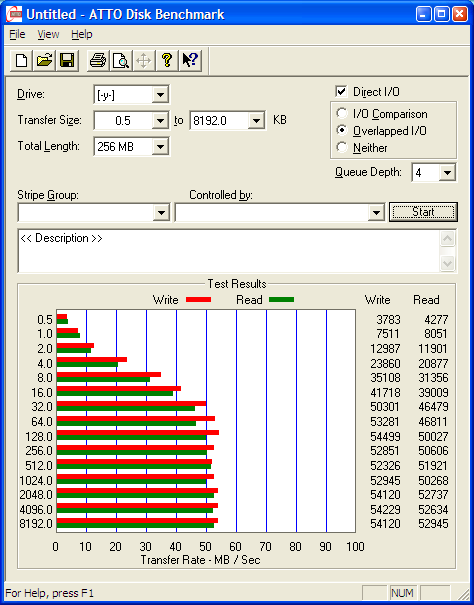The width and height of the screenshot is (474, 605).
Task: Open the File menu
Action: (x=17, y=34)
